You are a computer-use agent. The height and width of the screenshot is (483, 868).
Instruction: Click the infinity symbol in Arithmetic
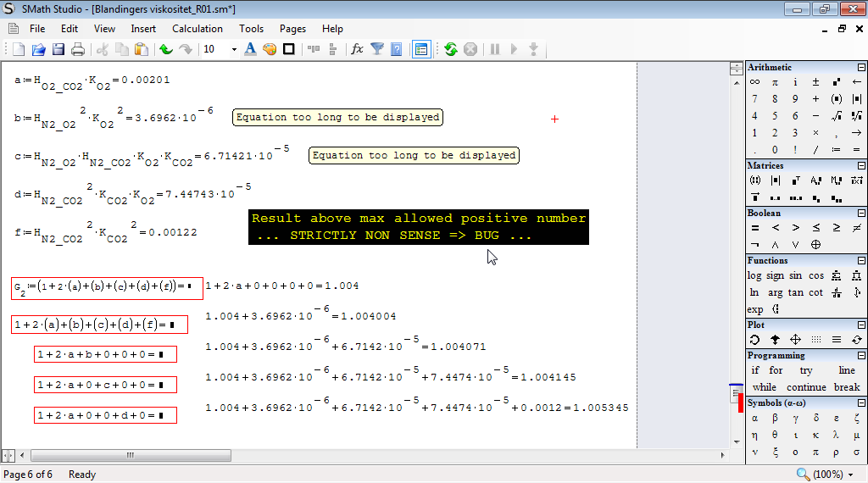point(754,82)
